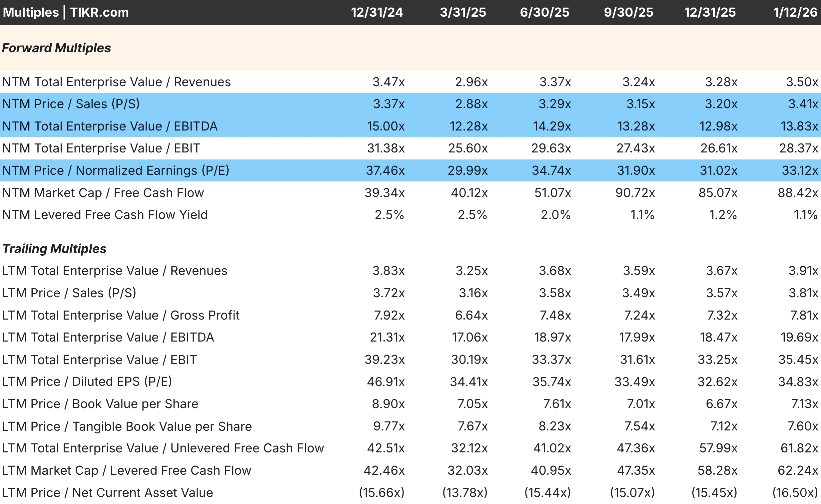Select the 9/30/25 column header
This screenshot has height=504, width=821.
[x=628, y=12]
